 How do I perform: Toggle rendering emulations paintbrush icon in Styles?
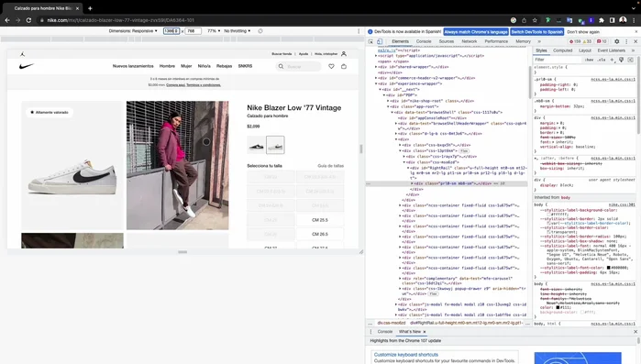point(622,60)
